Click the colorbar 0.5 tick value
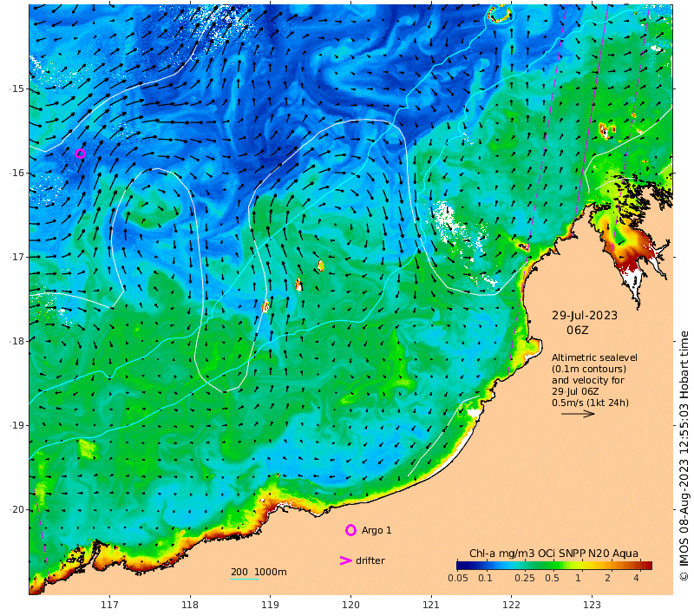The height and width of the screenshot is (616, 694). [x=552, y=578]
